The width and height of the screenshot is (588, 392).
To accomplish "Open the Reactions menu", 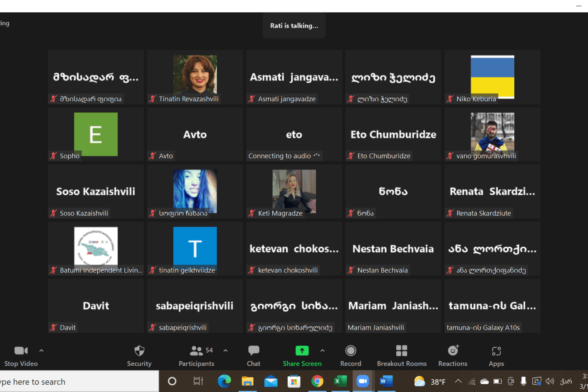I will (452, 355).
